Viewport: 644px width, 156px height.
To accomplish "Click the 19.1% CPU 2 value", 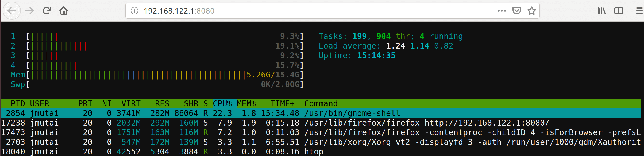I will coord(287,46).
